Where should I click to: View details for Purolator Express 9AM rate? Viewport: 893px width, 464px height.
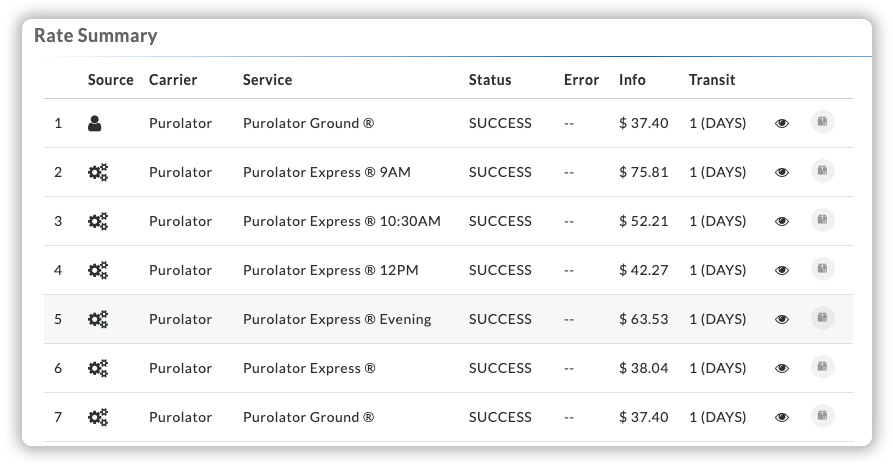781,173
